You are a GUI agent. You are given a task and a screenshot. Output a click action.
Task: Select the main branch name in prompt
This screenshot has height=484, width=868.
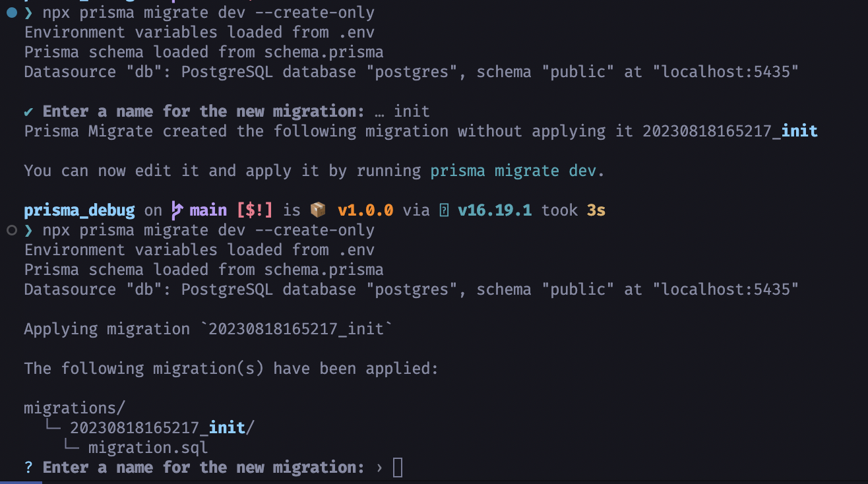(207, 210)
